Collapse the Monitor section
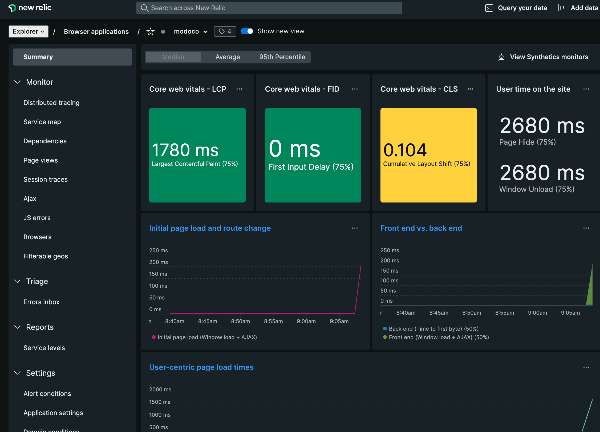This screenshot has height=432, width=600. pos(18,82)
